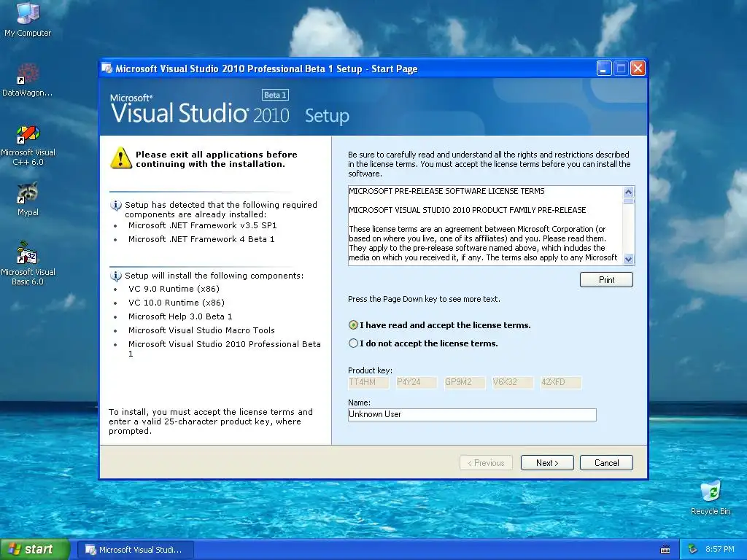Select the DataWagon desktop shortcut

[x=28, y=79]
